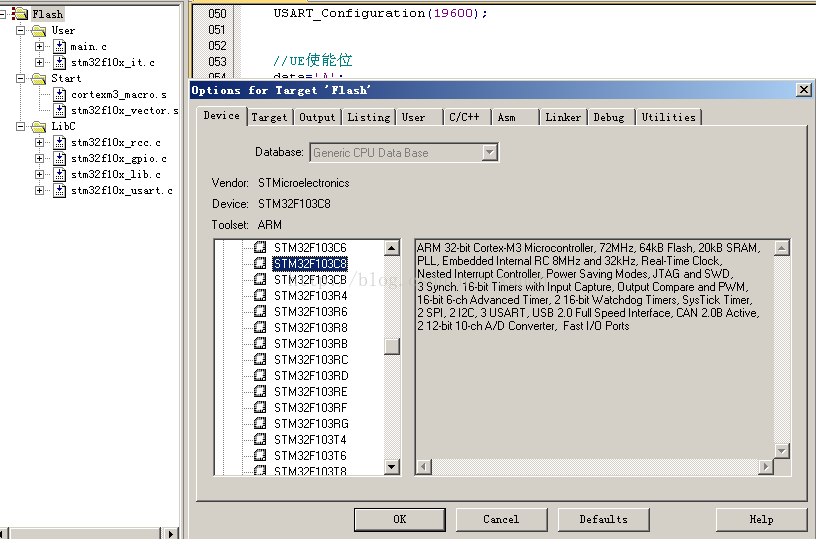Image resolution: width=816 pixels, height=539 pixels.
Task: Open the Debug tab
Action: coord(609,117)
